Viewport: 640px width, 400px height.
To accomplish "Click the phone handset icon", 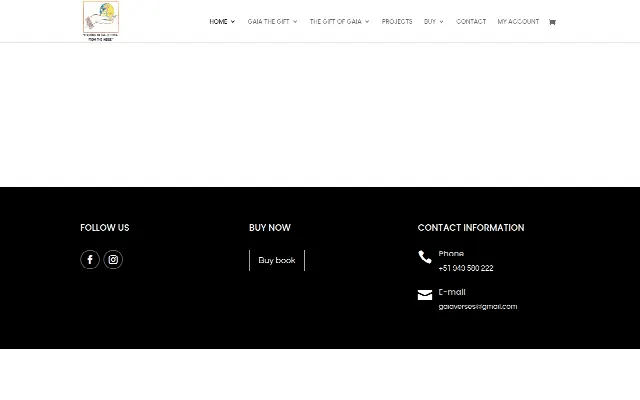I will tap(425, 257).
